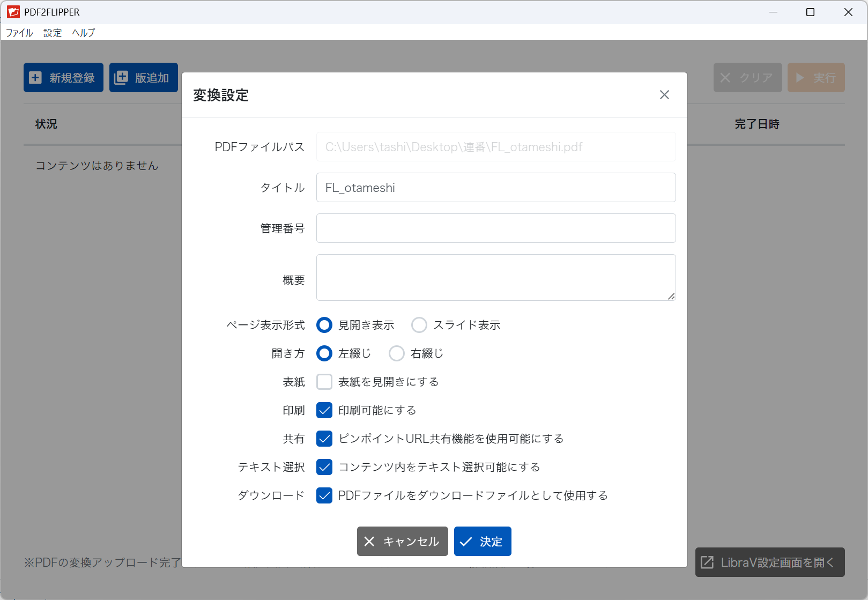Disable ピンポイントURL共有機能 checkbox
The width and height of the screenshot is (868, 600).
(x=324, y=439)
